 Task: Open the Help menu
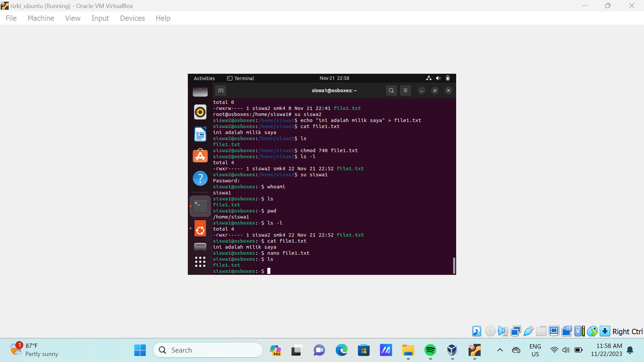click(163, 18)
